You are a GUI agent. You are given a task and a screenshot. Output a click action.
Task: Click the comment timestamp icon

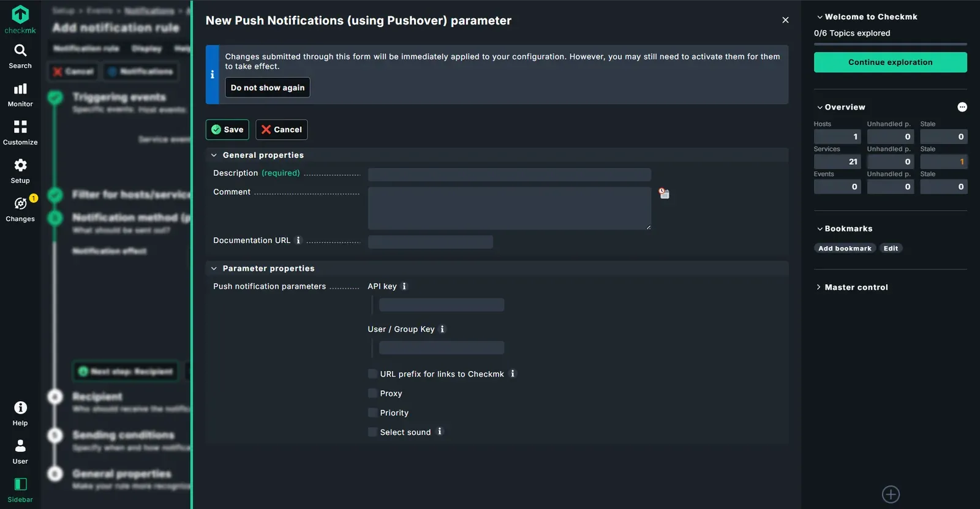click(664, 194)
